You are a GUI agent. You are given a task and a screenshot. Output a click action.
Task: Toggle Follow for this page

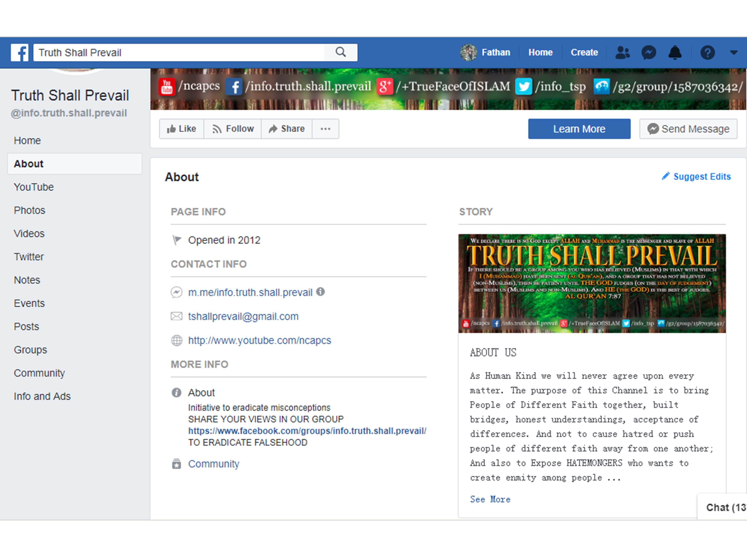pos(233,129)
